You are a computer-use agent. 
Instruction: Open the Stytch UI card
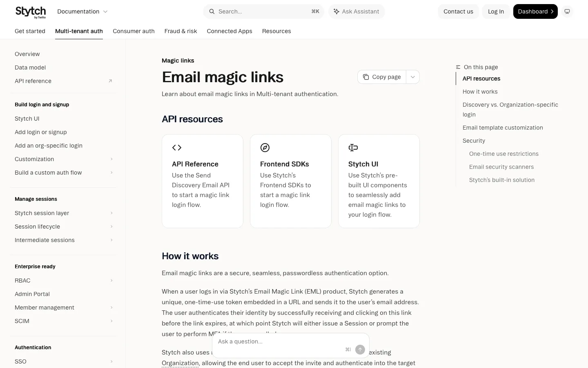(x=379, y=181)
